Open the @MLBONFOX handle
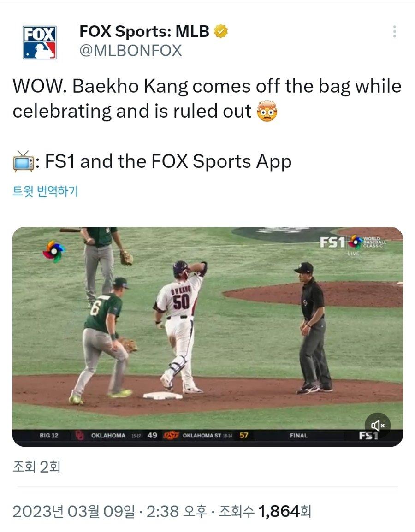 point(130,51)
